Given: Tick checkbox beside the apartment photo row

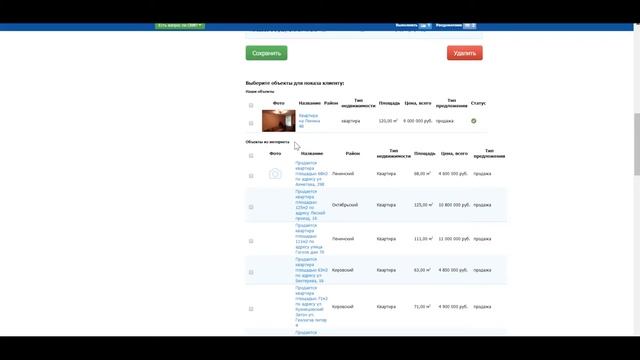Looking at the screenshot, I should (251, 123).
